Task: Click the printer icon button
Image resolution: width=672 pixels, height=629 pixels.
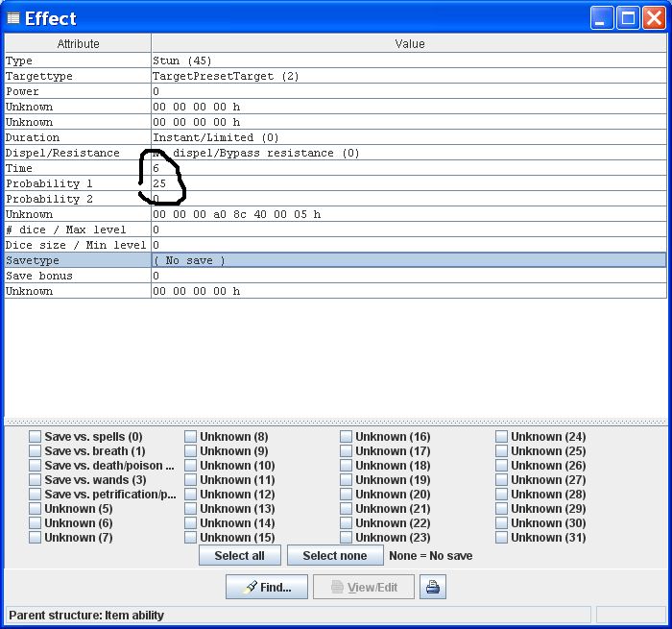Action: click(x=433, y=587)
